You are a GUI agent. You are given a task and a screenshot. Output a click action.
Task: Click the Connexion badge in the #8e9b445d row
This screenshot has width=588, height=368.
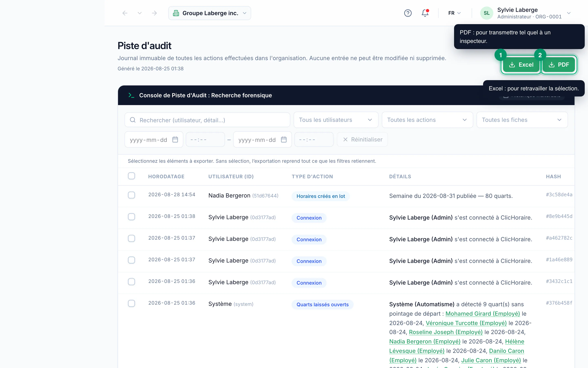pyautogui.click(x=309, y=218)
